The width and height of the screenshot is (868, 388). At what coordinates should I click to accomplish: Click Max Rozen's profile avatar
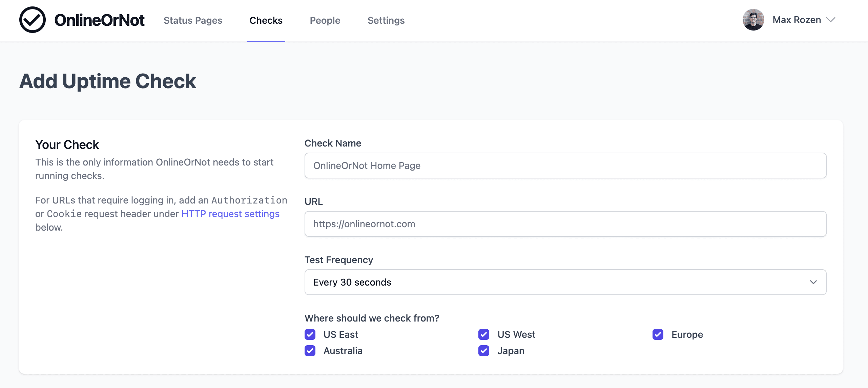(753, 20)
